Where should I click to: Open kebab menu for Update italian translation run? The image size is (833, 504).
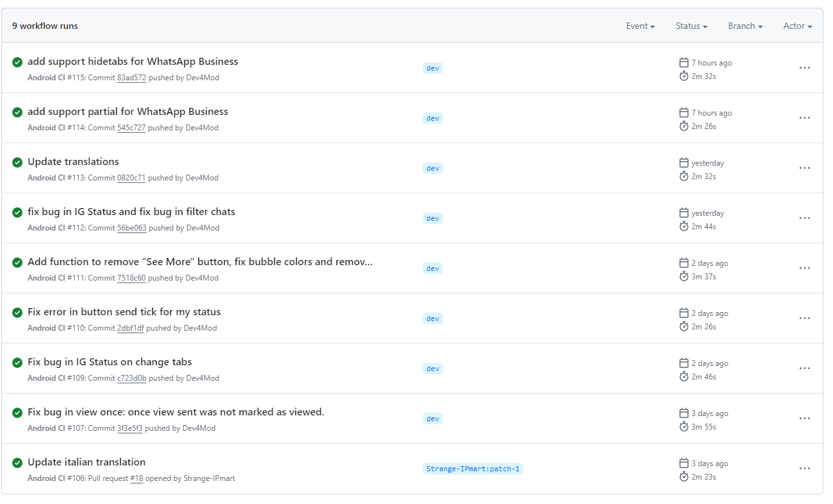pyautogui.click(x=804, y=469)
